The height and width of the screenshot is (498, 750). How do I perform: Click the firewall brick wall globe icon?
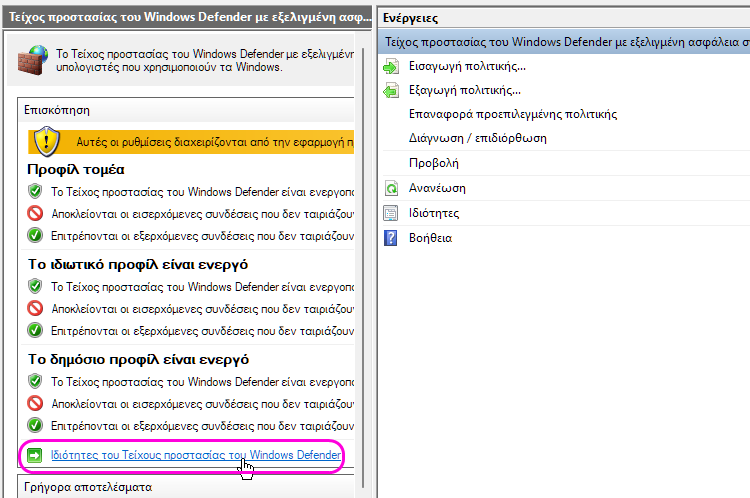pos(33,60)
